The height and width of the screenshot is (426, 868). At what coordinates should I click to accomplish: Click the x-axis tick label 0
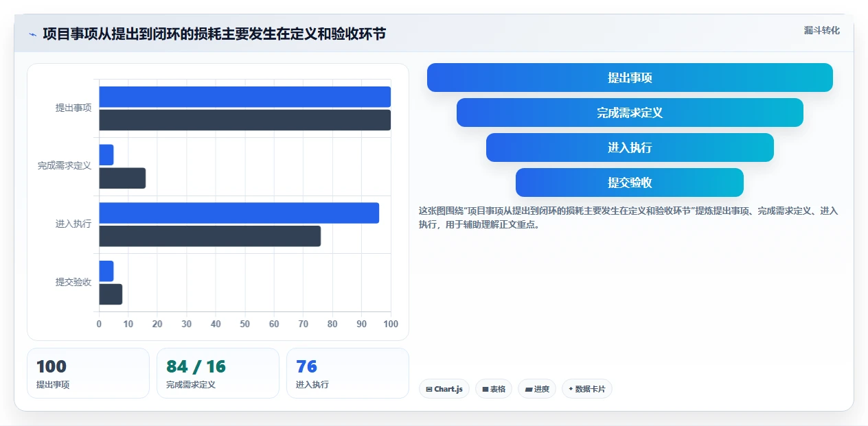(99, 324)
